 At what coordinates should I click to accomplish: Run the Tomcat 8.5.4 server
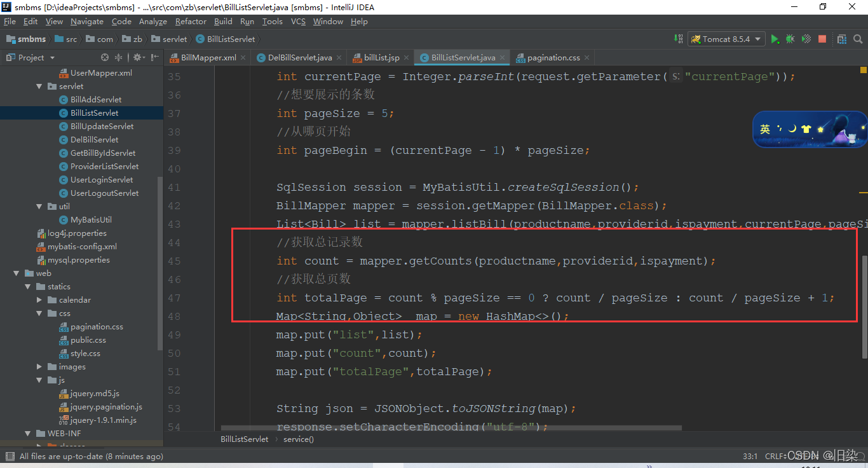pyautogui.click(x=775, y=39)
